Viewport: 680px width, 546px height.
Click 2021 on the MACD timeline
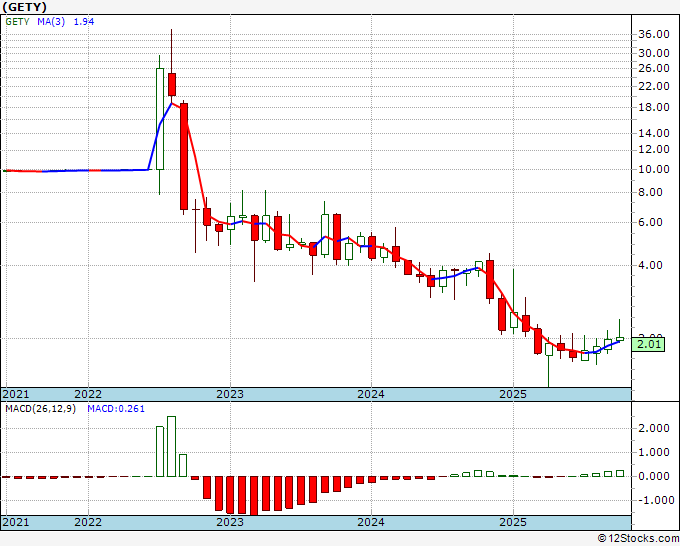tap(16, 522)
